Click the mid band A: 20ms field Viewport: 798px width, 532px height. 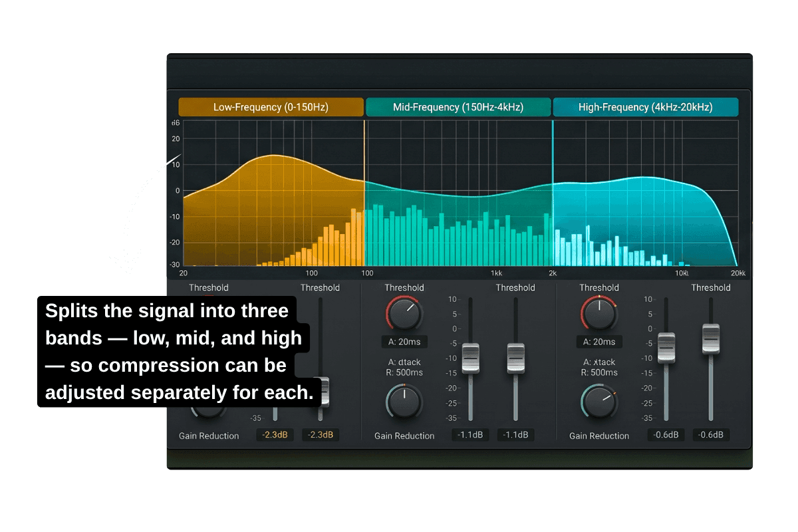tap(404, 342)
